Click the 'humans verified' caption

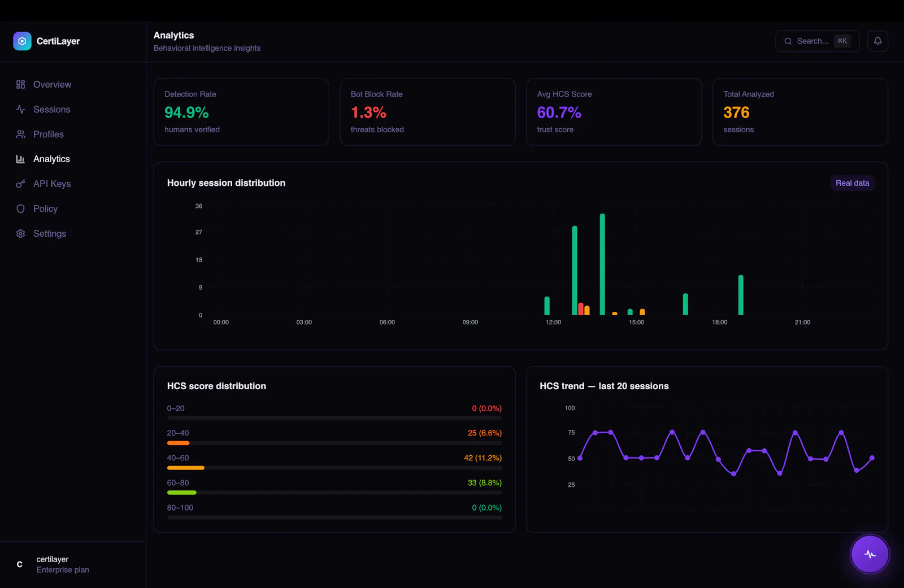192,129
